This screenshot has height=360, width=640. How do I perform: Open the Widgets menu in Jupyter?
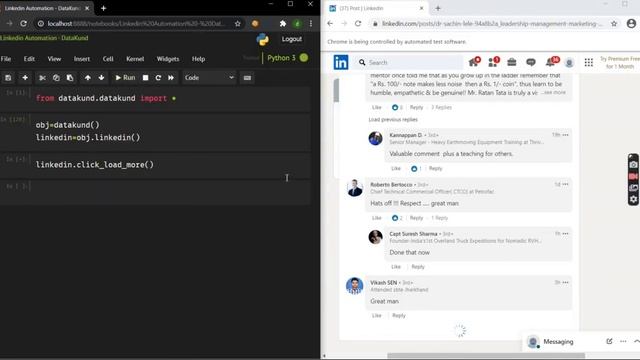[168, 59]
